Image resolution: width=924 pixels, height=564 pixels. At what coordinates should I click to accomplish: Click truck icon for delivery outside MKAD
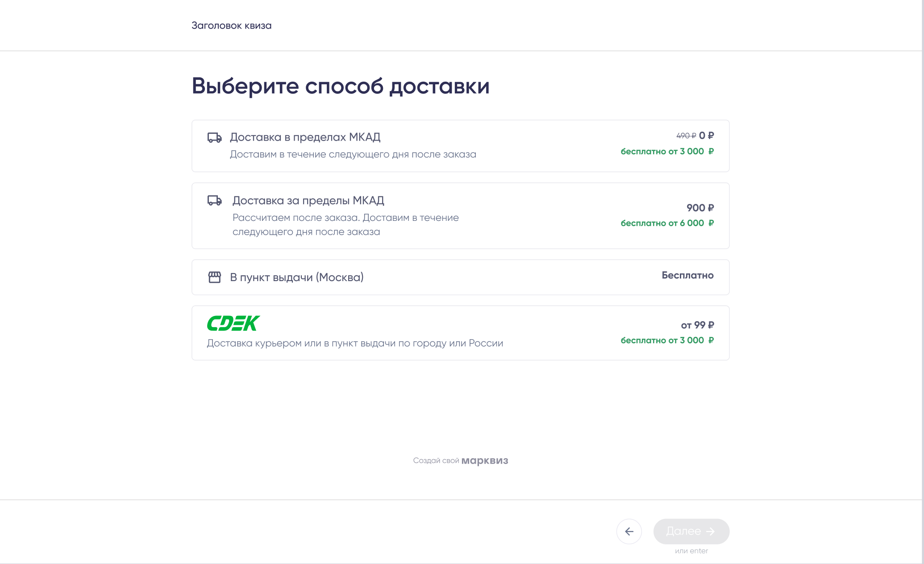[214, 201]
